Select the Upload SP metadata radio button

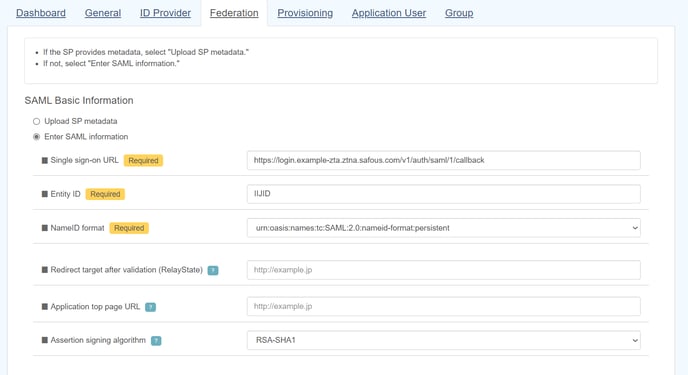coord(36,121)
